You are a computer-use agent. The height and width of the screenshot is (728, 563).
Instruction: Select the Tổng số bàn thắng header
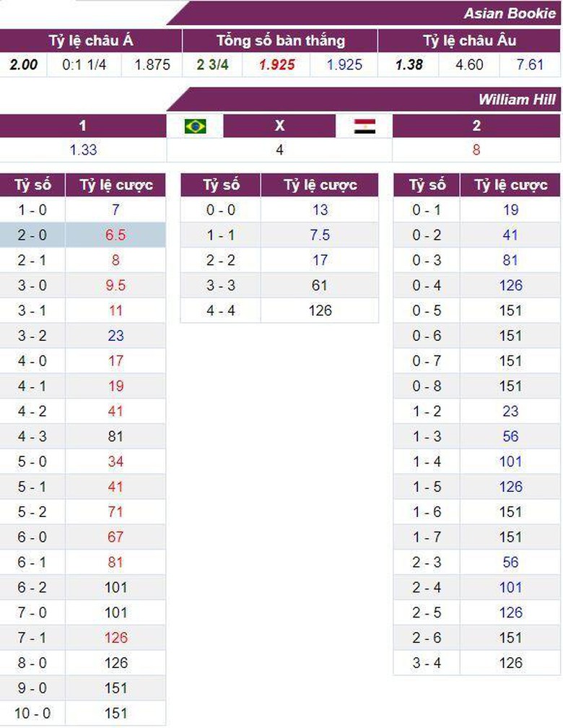[280, 40]
